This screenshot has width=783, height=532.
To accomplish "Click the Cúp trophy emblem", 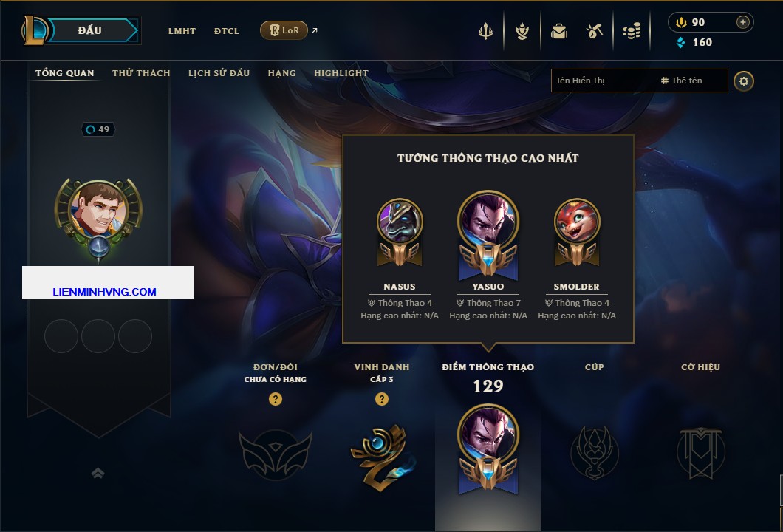I will [x=594, y=453].
